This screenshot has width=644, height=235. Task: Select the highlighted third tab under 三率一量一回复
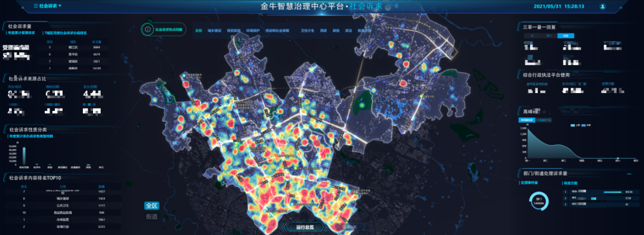[x=565, y=36]
